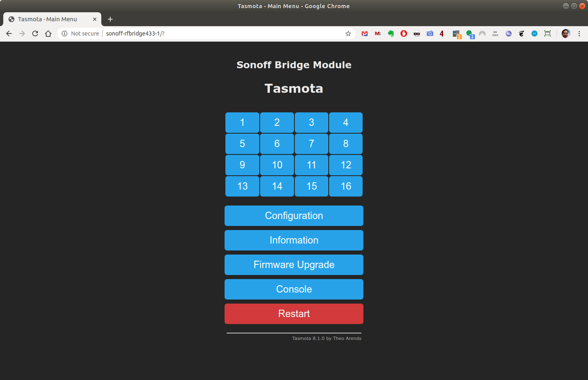The height and width of the screenshot is (380, 588).
Task: Open a new browser tab
Action: pos(110,19)
